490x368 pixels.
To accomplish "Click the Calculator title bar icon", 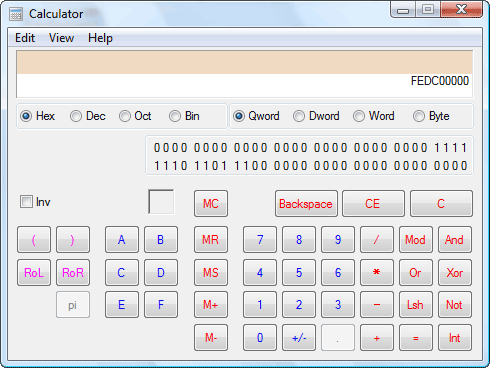I will coord(16,14).
